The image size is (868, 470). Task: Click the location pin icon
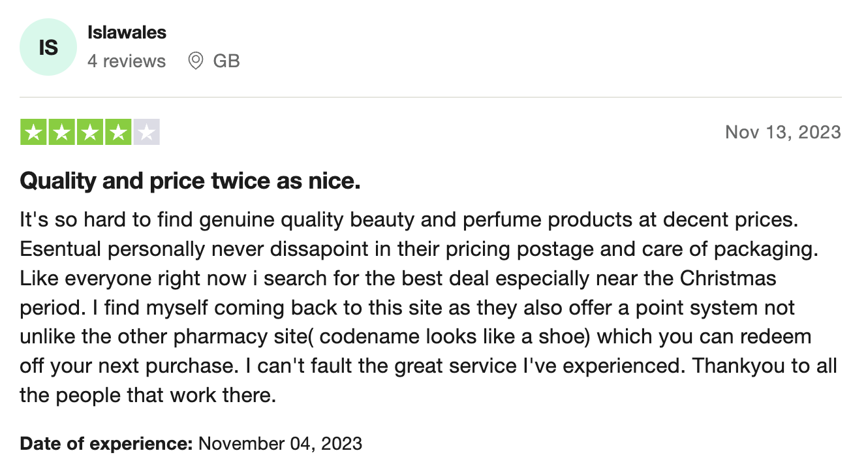[x=195, y=61]
